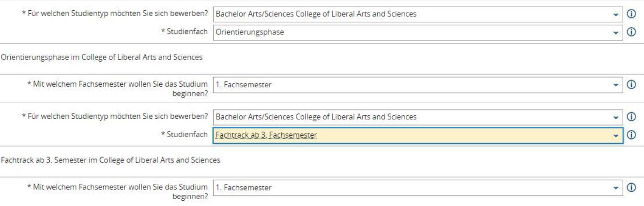Click info icon for Studientyp above Fachtrack field

(631, 116)
